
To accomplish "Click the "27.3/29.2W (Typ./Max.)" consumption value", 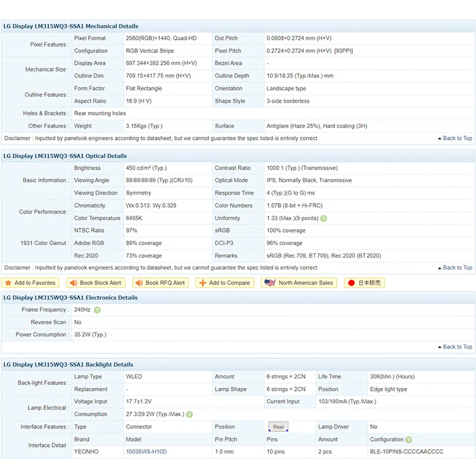I will point(155,414).
